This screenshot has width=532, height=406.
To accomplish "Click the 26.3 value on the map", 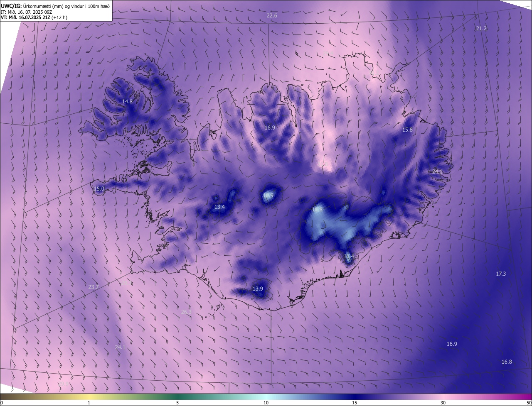I will tap(186, 312).
